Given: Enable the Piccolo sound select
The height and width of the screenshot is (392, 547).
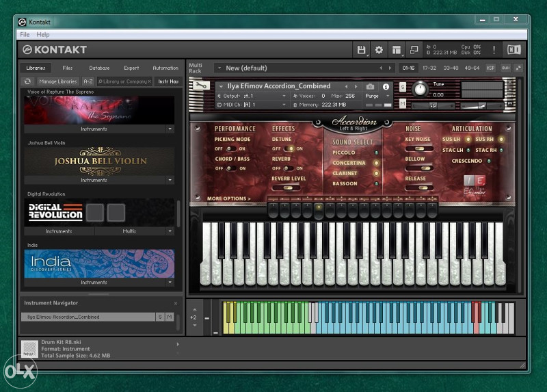Looking at the screenshot, I should coord(377,153).
